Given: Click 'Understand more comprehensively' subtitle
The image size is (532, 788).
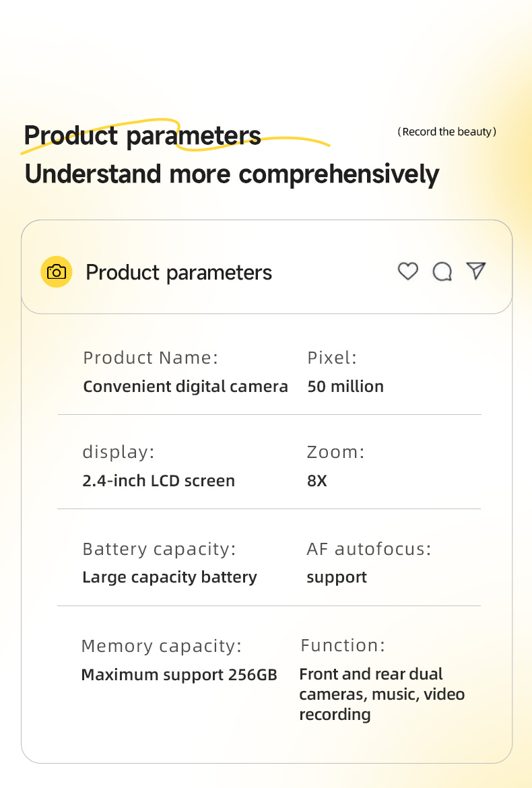Looking at the screenshot, I should [x=232, y=174].
